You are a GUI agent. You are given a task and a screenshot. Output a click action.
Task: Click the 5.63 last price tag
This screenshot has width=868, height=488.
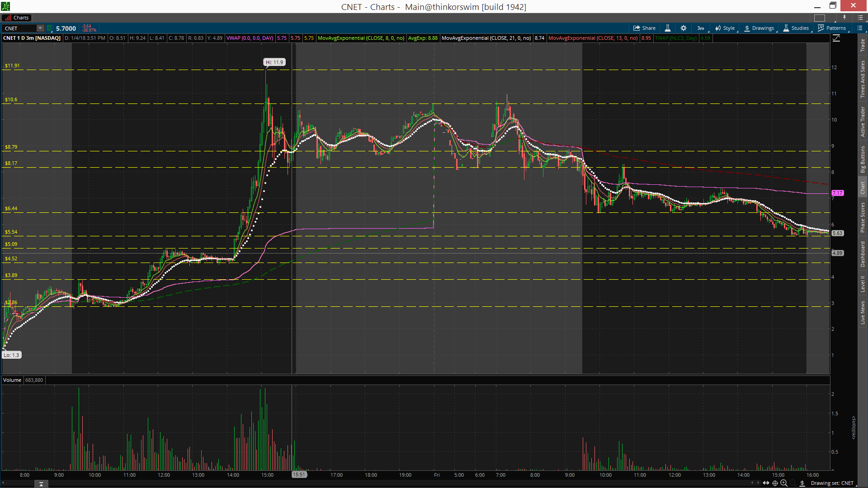click(x=837, y=233)
